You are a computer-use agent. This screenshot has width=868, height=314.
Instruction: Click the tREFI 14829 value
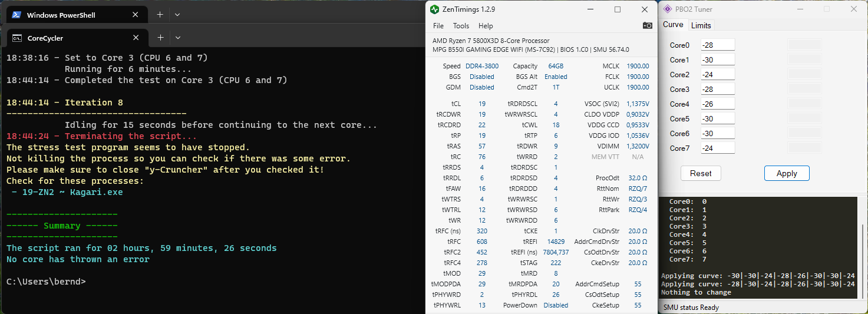coord(556,242)
